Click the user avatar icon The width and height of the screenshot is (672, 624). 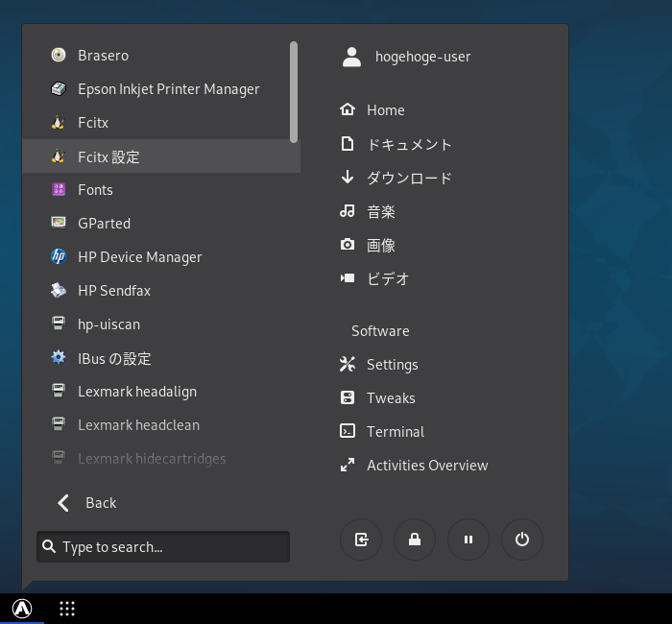click(352, 57)
